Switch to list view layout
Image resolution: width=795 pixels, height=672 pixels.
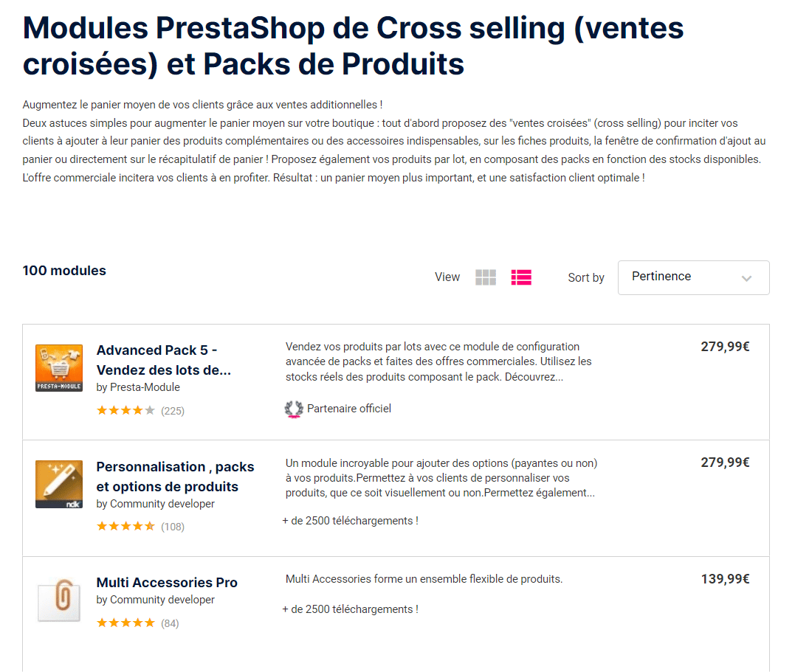[521, 277]
